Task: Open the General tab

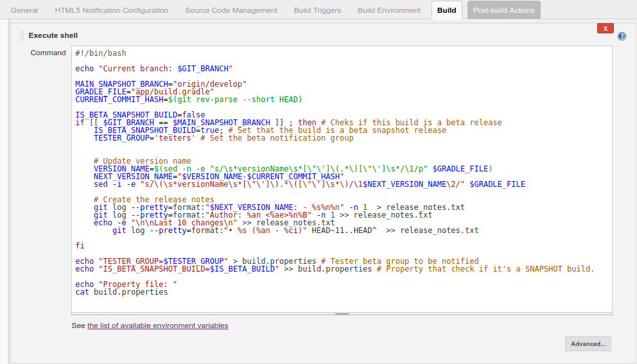Action: (x=24, y=10)
